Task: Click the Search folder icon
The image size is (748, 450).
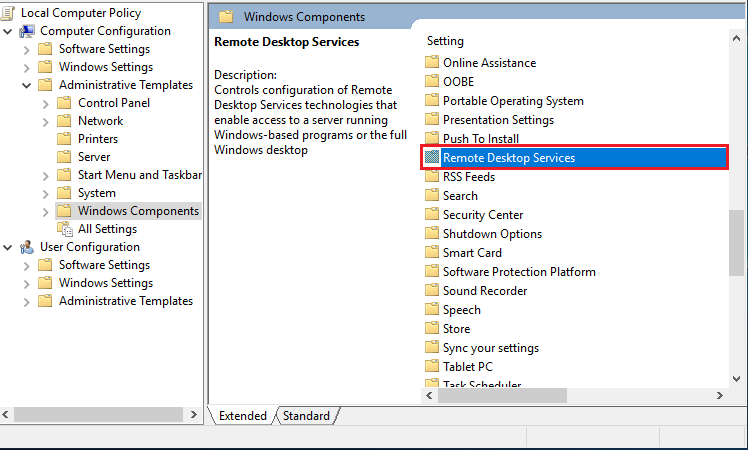Action: click(432, 196)
